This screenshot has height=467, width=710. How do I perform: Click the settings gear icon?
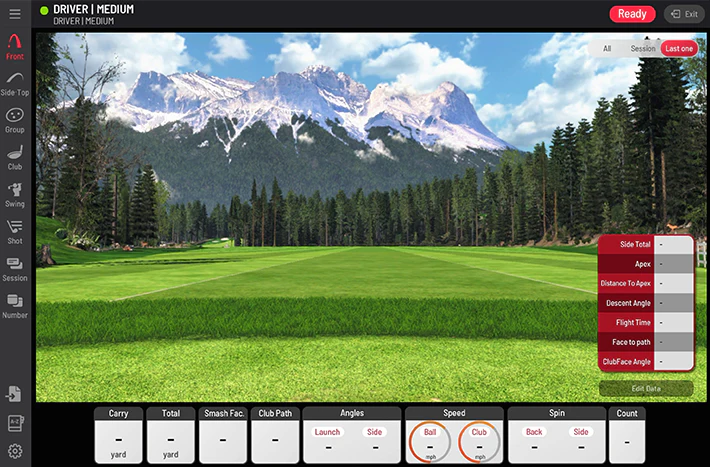tap(15, 451)
